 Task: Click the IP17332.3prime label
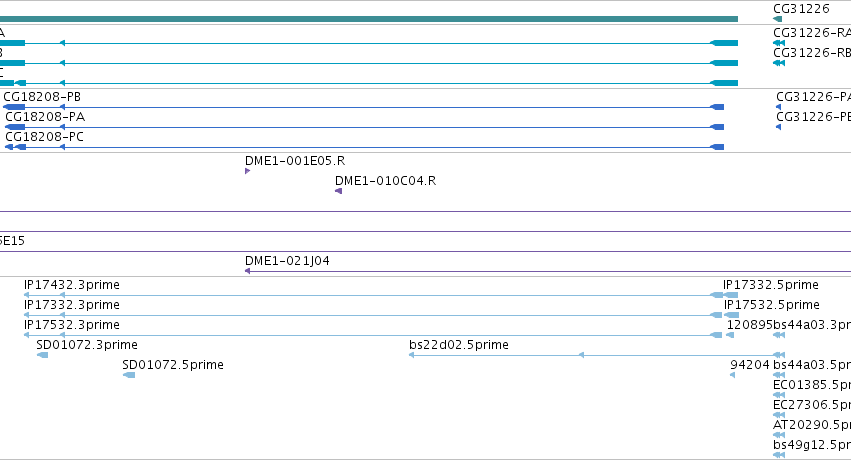coord(72,305)
